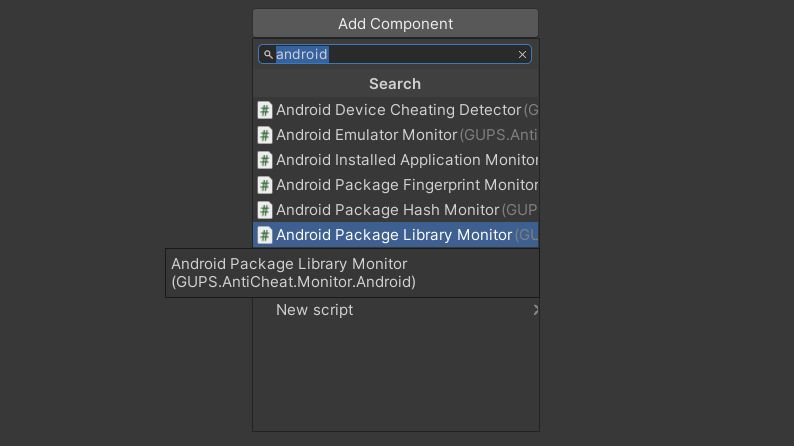Click the Android Device Cheating Detector script icon
Screen dimensions: 794x446
click(265, 110)
